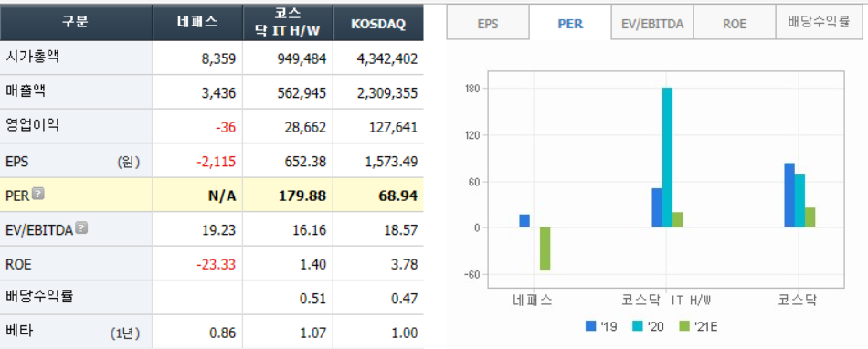Click the KOSDAQ column header
The height and width of the screenshot is (349, 868).
click(x=378, y=23)
